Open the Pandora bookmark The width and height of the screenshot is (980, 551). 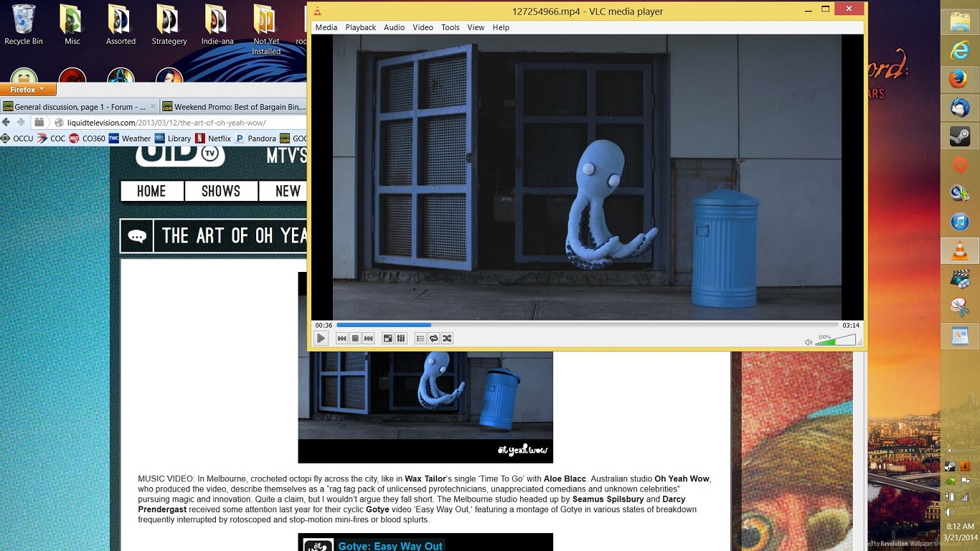(256, 138)
